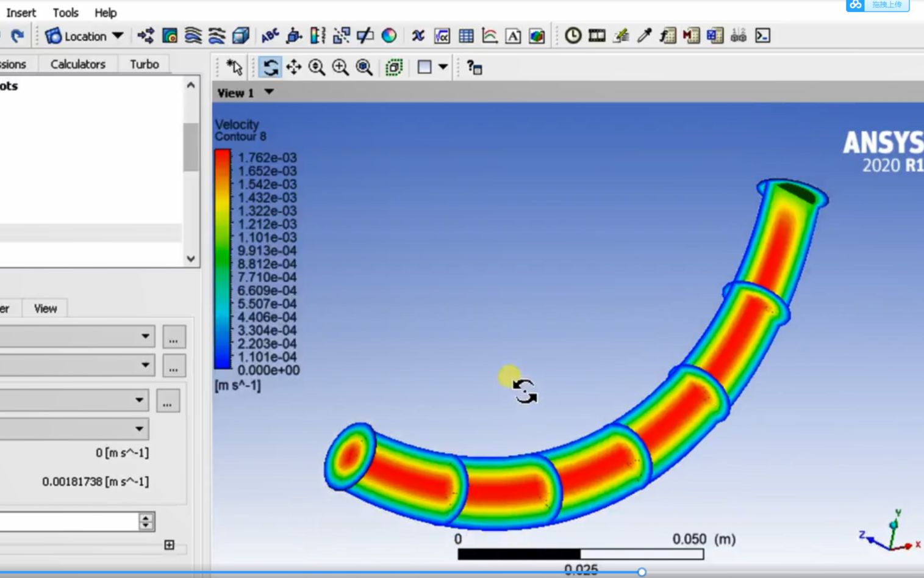The image size is (924, 578).
Task: Insert a new variable
Action: (x=418, y=36)
